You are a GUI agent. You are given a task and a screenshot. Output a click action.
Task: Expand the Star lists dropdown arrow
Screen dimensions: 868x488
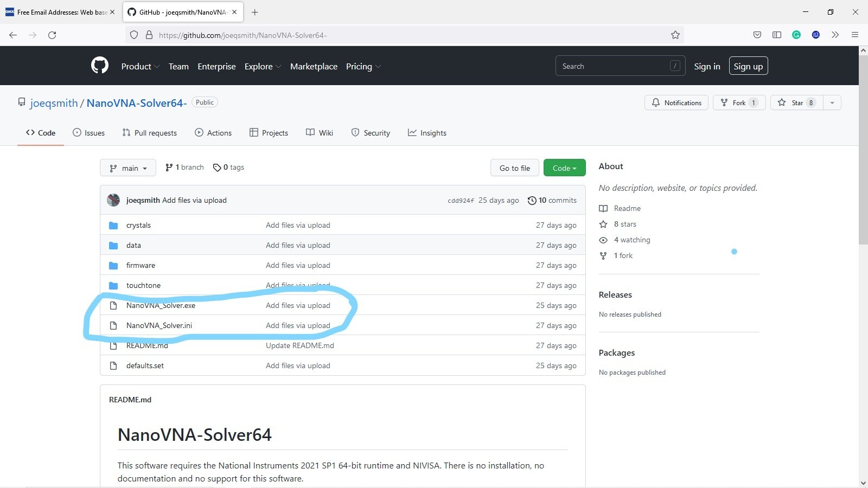[x=832, y=102]
